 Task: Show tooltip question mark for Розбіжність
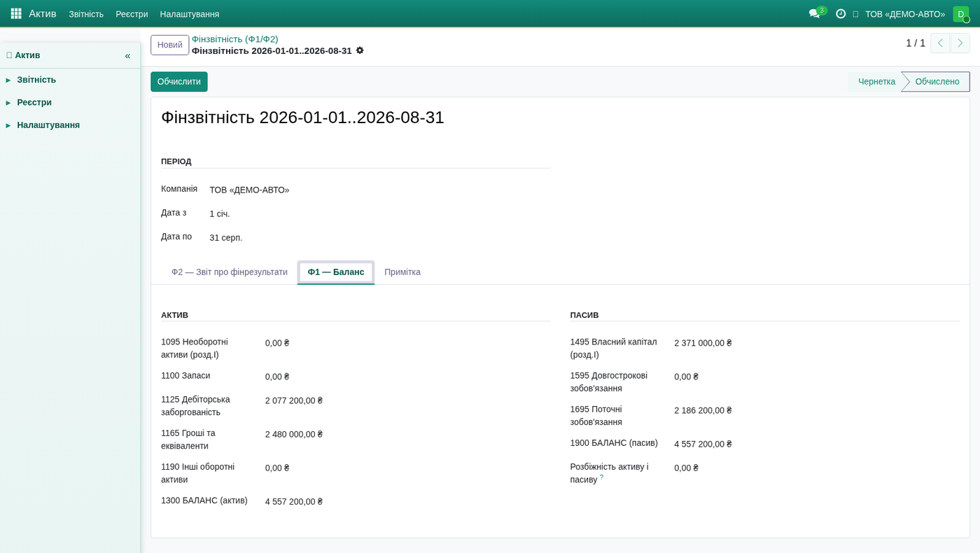(x=601, y=477)
